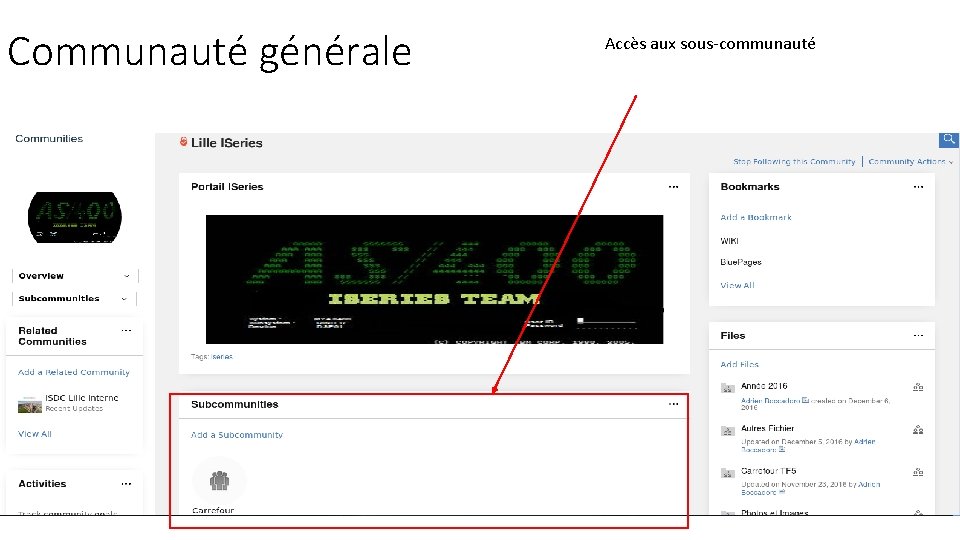Click Add a Bookmark link
The image size is (960, 540).
coord(756,217)
